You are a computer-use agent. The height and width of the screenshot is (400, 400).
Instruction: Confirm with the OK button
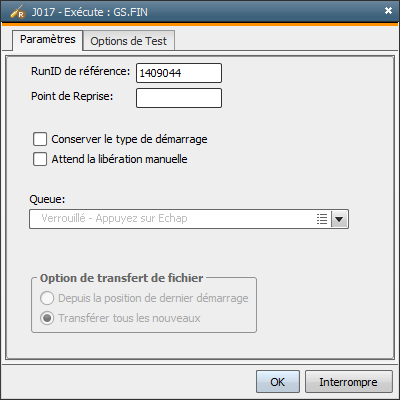(278, 382)
